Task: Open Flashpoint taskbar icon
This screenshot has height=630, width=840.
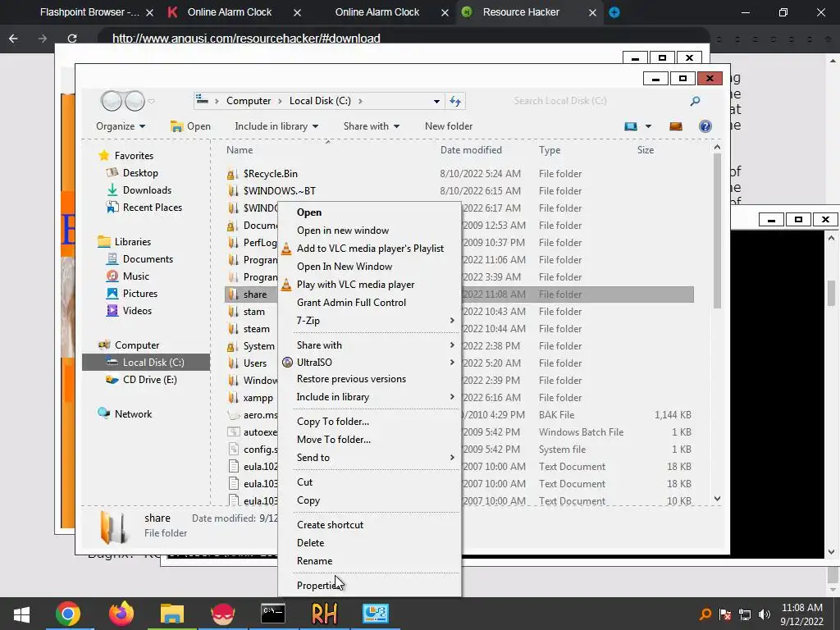Action: [223, 614]
